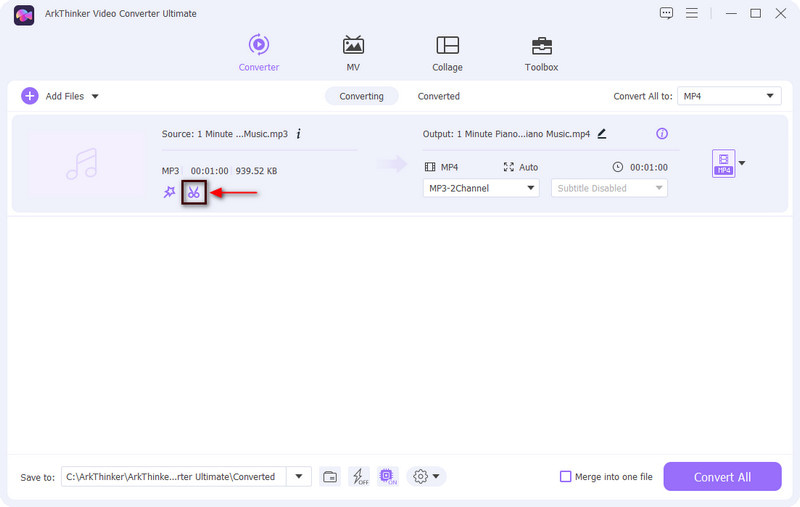Show the Converting list
This screenshot has height=507, width=800.
[x=361, y=96]
